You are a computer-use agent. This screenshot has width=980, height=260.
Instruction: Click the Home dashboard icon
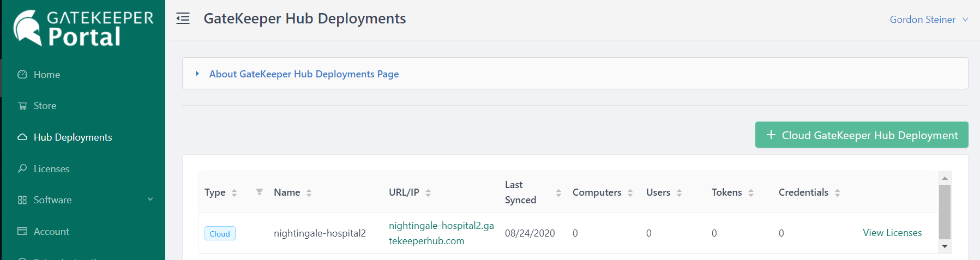coord(22,75)
